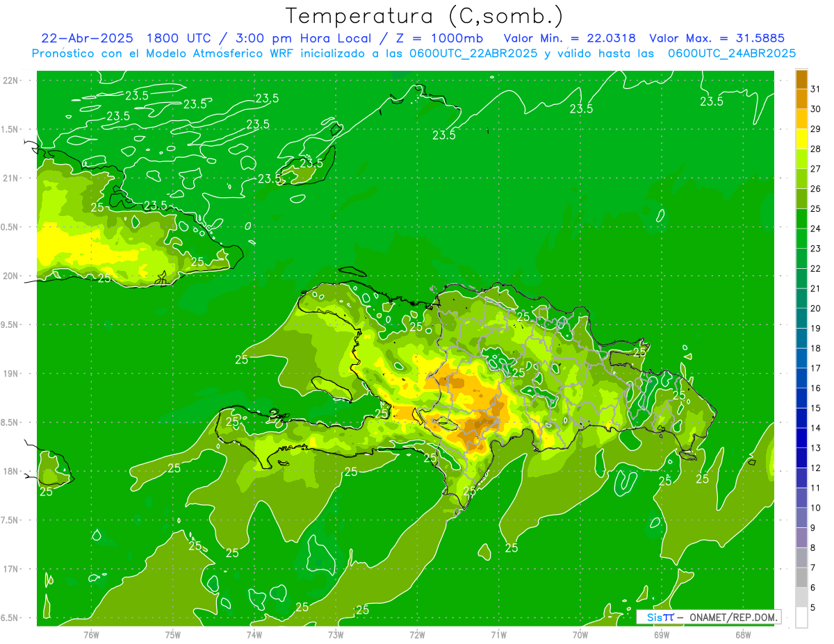Screen dimensions: 834x644
Task: Click the '5' value on color bar
Action: 813,607
